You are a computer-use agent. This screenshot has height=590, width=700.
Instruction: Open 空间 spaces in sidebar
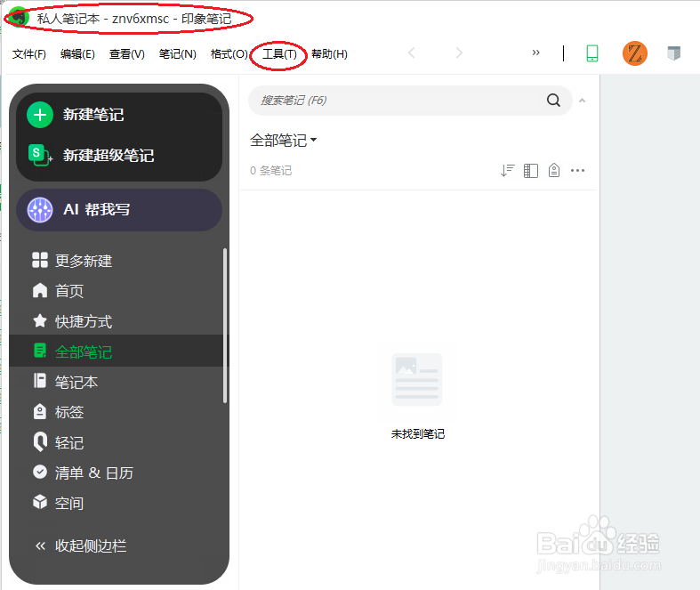point(118,503)
